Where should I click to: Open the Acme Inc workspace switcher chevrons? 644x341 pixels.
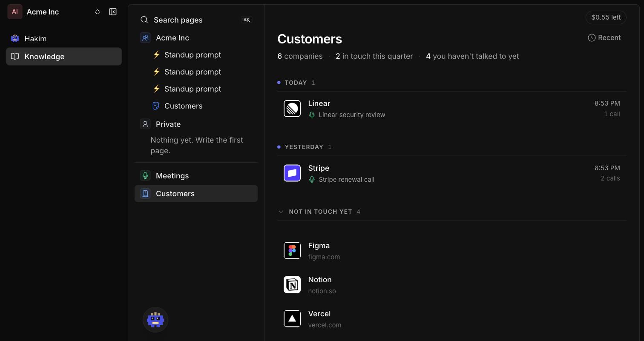(x=97, y=12)
